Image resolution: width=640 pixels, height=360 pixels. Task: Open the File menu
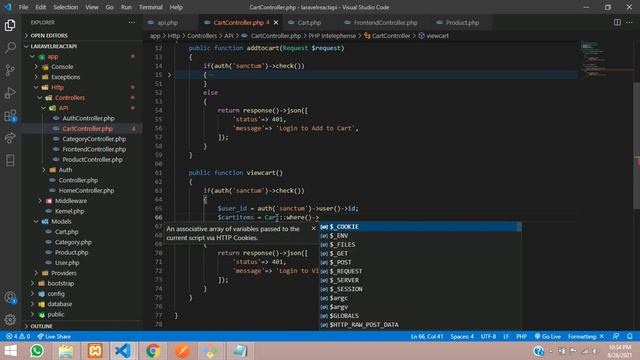click(24, 7)
